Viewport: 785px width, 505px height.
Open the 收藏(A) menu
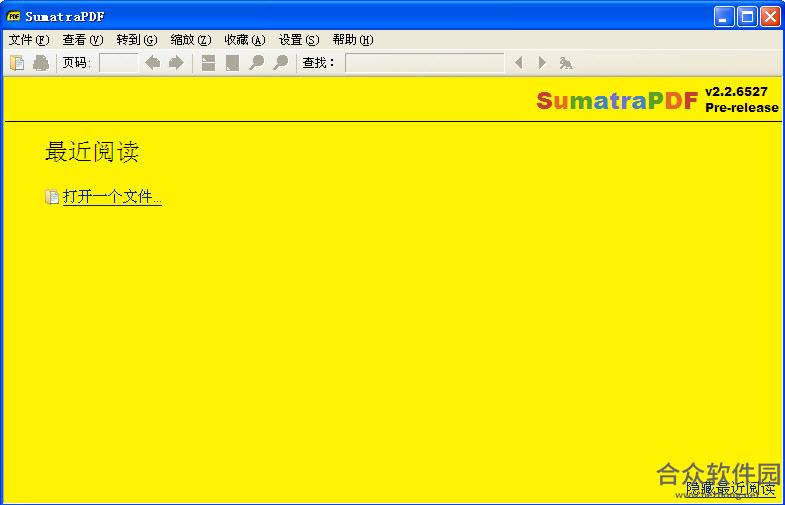click(245, 40)
